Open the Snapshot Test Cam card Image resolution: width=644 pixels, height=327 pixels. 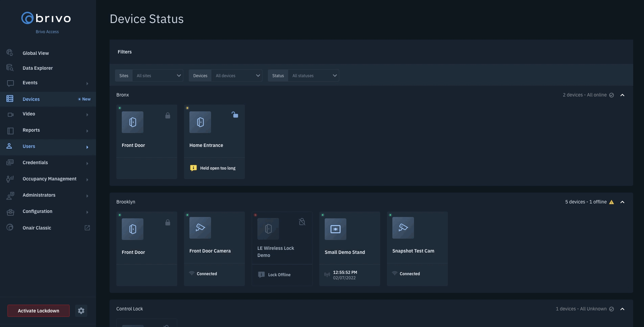click(417, 249)
